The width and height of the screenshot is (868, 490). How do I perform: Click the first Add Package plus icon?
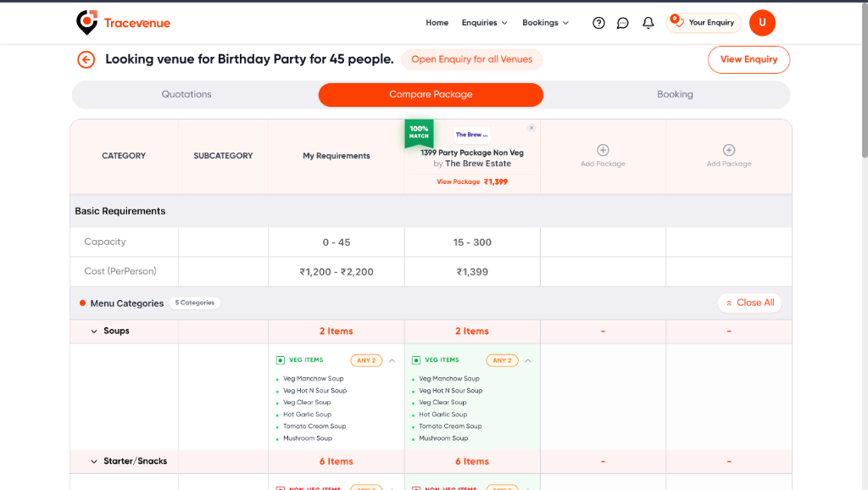click(603, 150)
